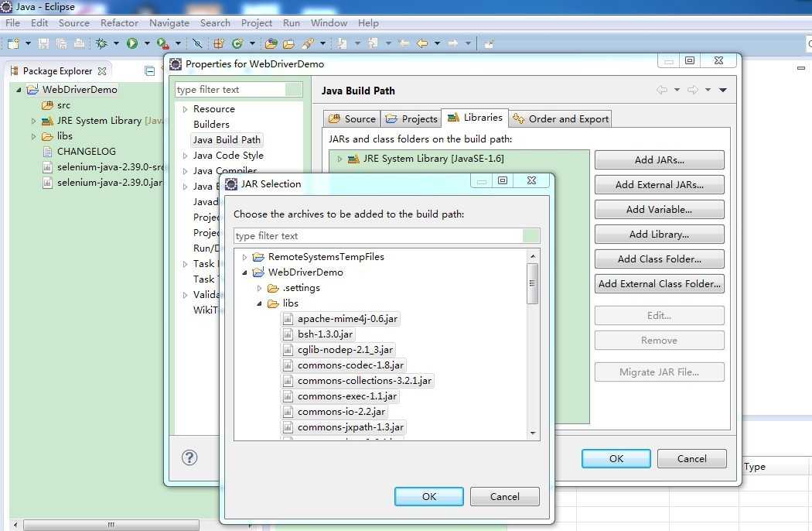812x531 pixels.
Task: Click the JAR list scroll down arrow
Action: [x=533, y=433]
